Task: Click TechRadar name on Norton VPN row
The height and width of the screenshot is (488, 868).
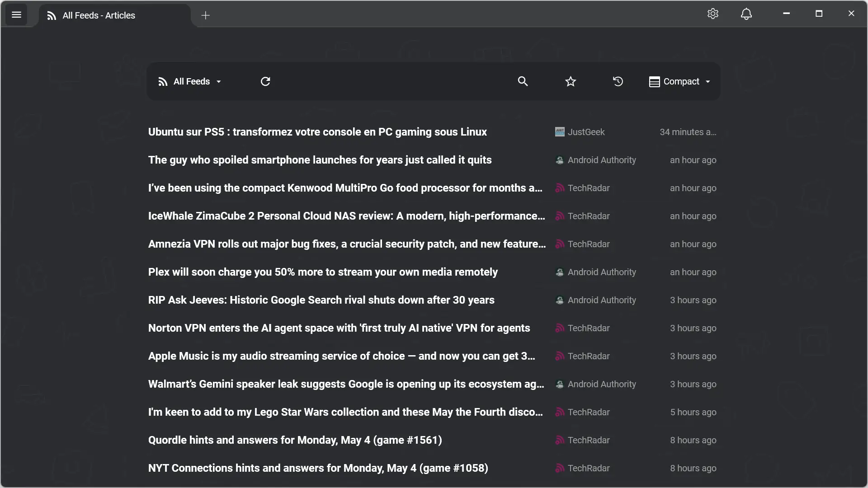Action: coord(589,328)
